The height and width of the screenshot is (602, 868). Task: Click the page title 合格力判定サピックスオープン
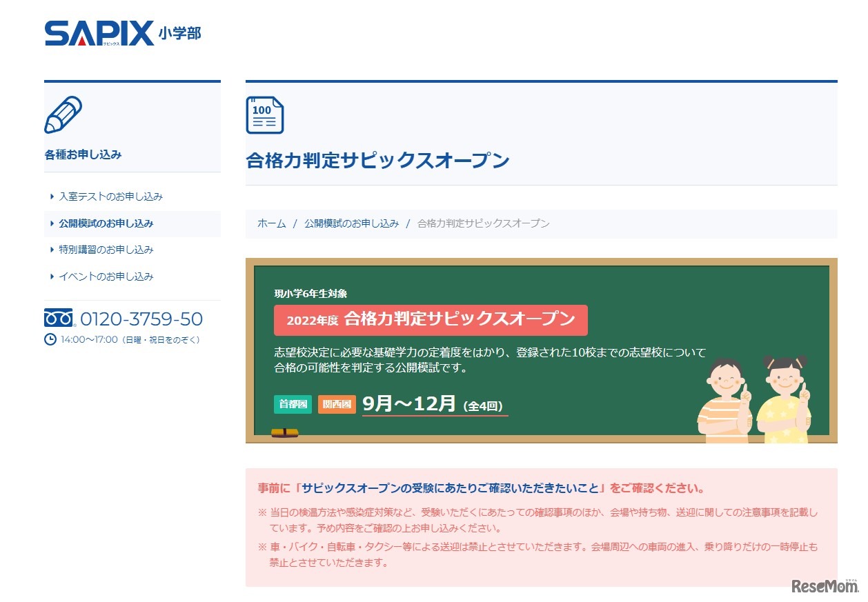pyautogui.click(x=378, y=161)
